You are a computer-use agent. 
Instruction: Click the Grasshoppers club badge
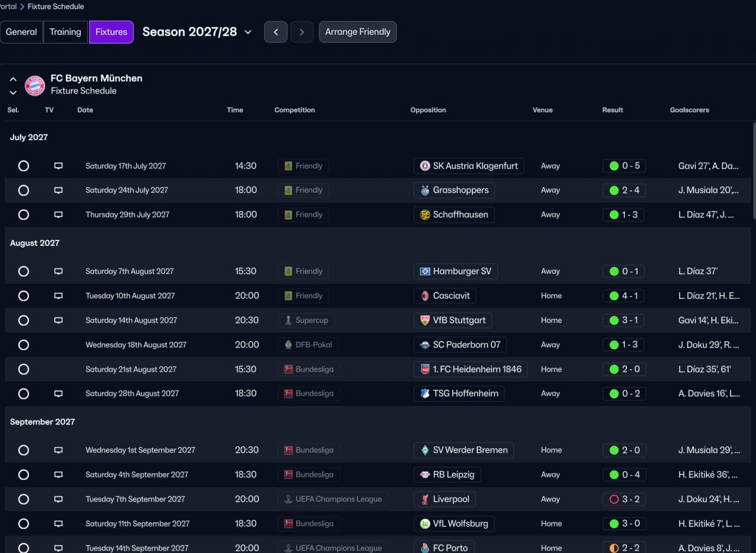click(x=425, y=190)
